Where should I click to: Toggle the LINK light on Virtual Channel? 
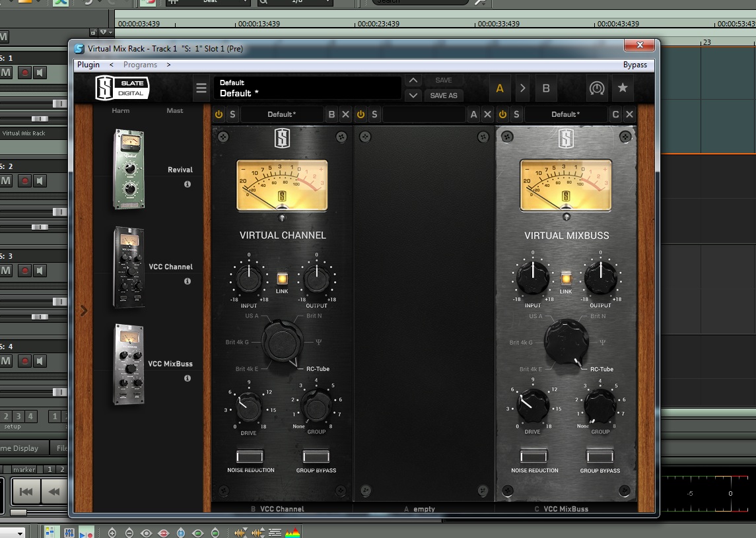[x=282, y=278]
